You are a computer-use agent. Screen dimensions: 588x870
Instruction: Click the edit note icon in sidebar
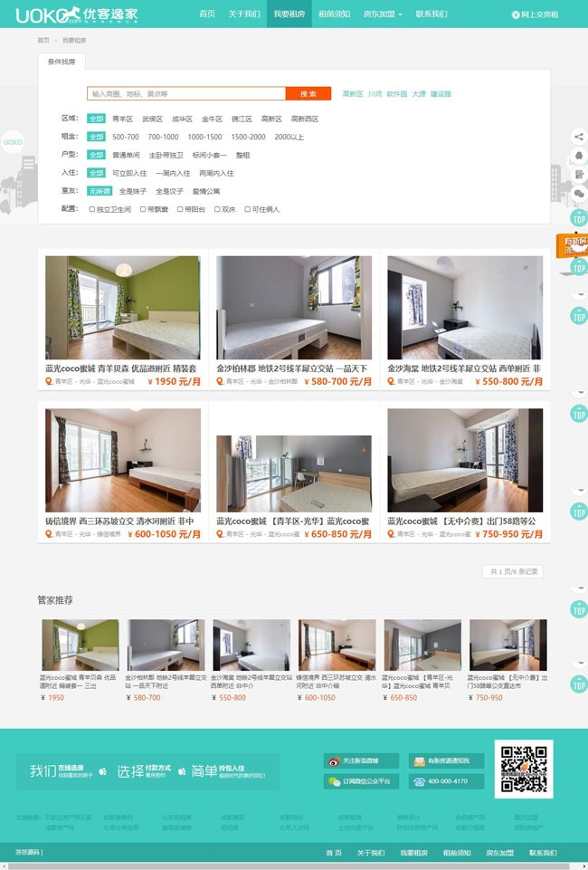pyautogui.click(x=579, y=175)
